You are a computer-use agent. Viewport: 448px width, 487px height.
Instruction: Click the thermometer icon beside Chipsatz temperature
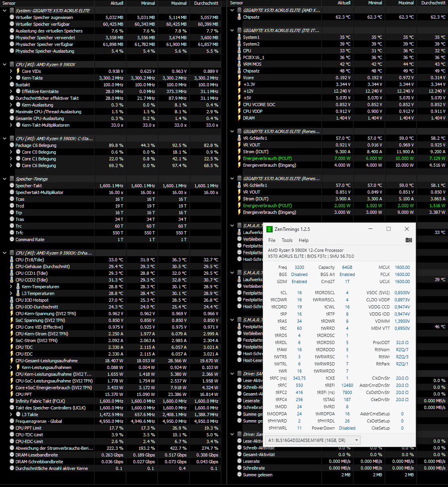pos(238,17)
